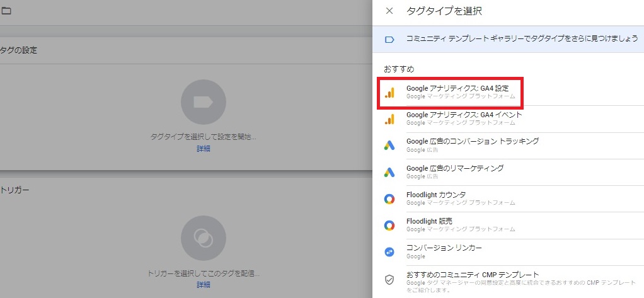
Task: Click the Floodlight カウンタ ring icon
Action: (389, 199)
